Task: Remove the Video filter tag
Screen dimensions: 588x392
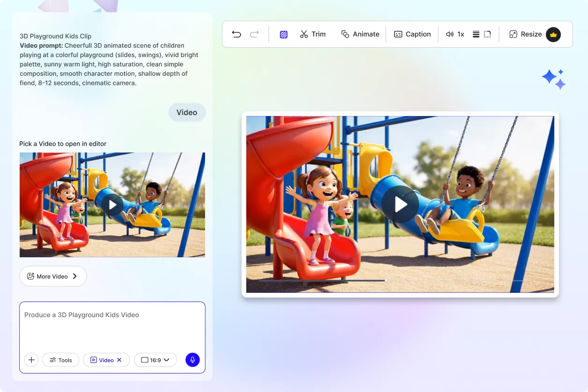Action: (x=118, y=360)
